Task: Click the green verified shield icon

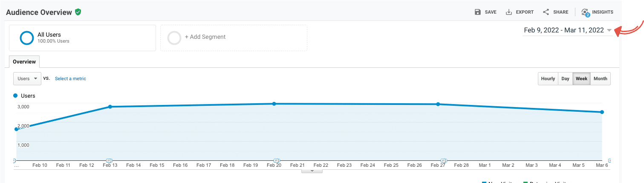Action: (x=78, y=12)
